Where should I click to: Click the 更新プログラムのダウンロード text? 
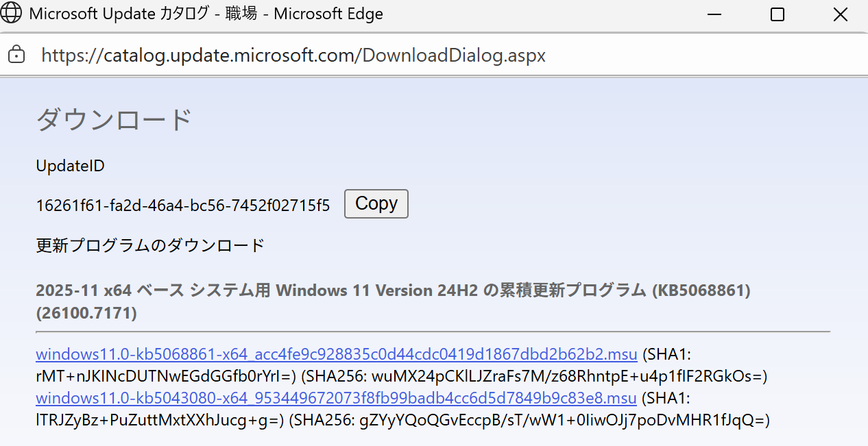150,245
